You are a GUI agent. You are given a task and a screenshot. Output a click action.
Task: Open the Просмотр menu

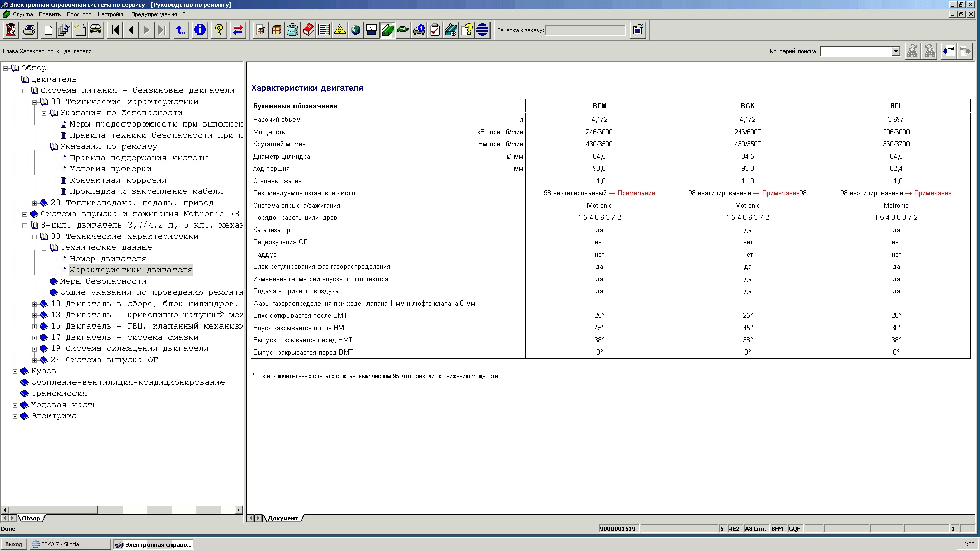79,14
